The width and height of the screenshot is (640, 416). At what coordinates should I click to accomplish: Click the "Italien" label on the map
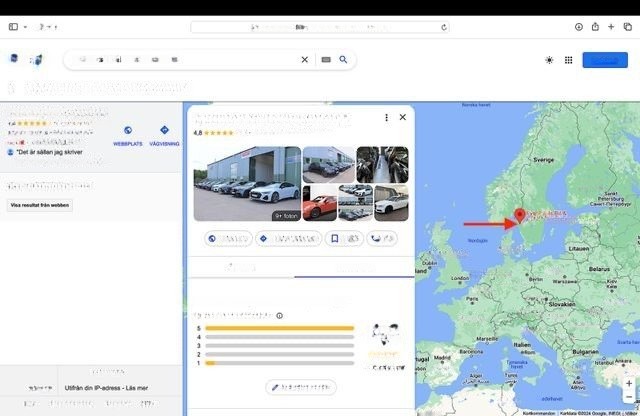click(x=522, y=345)
